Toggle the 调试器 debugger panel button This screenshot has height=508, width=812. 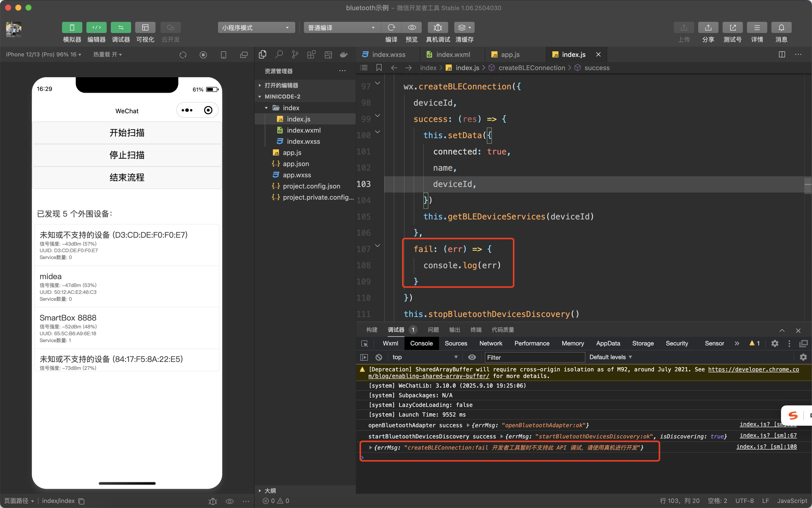click(121, 27)
